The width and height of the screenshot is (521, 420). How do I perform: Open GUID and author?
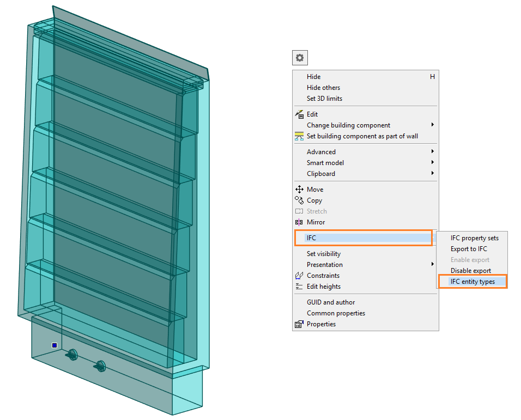point(330,302)
